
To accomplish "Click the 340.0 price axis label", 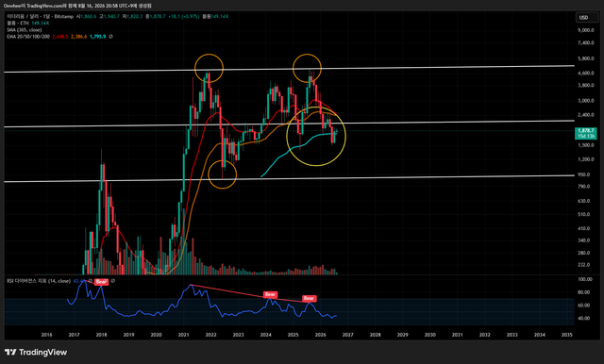I will (x=583, y=240).
